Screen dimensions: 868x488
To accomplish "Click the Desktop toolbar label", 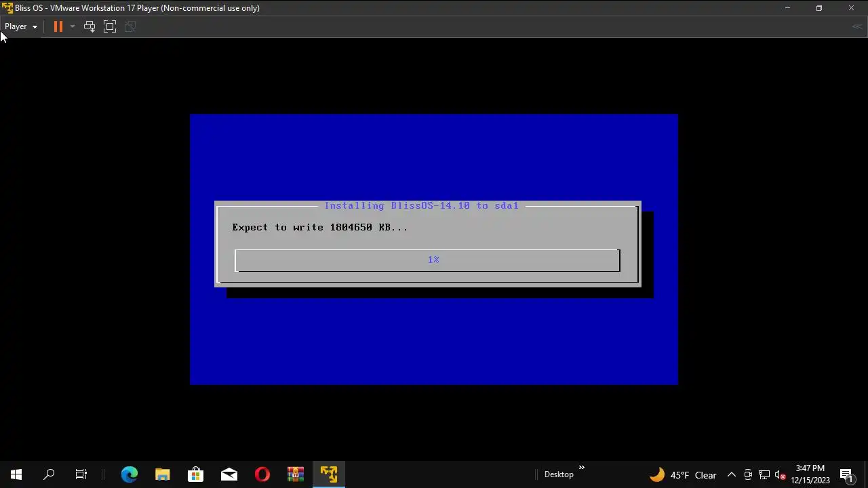I will (x=559, y=474).
